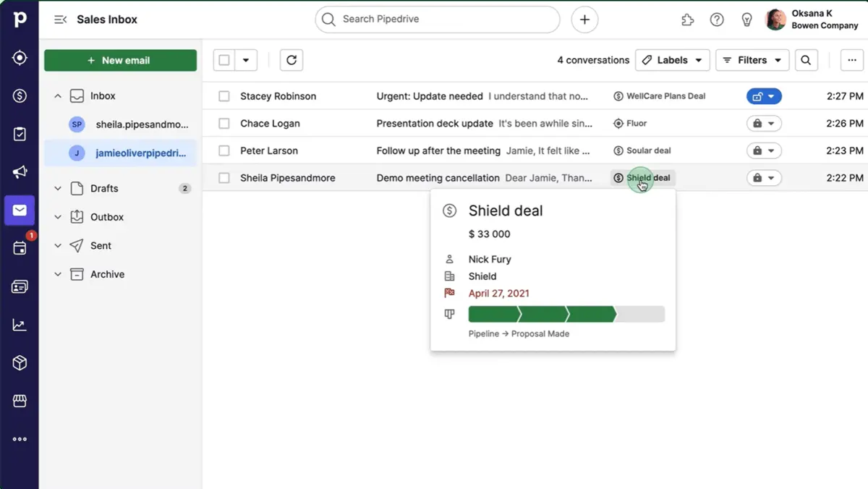This screenshot has width=868, height=489.
Task: Open privacy lock dropdown for Peter Larson
Action: (x=764, y=150)
